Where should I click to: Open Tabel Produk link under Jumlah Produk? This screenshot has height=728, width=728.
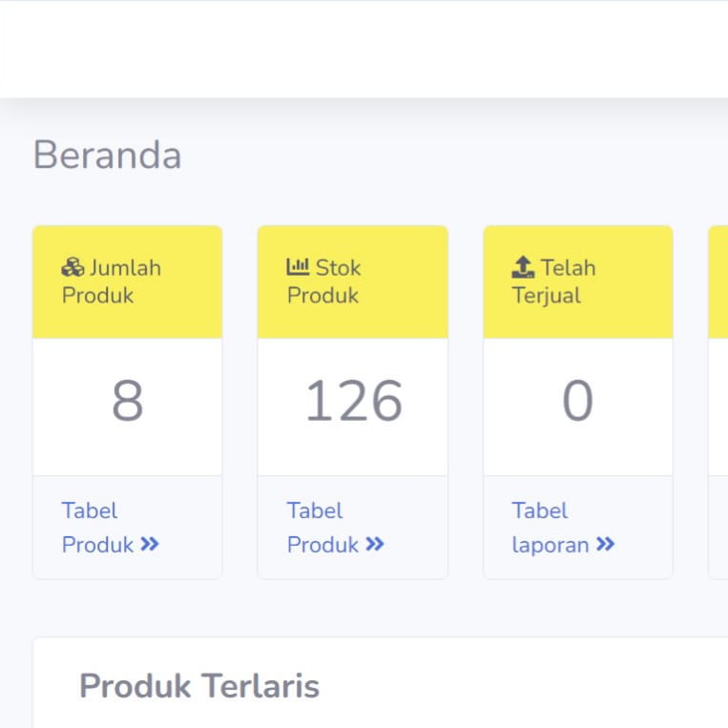98,528
